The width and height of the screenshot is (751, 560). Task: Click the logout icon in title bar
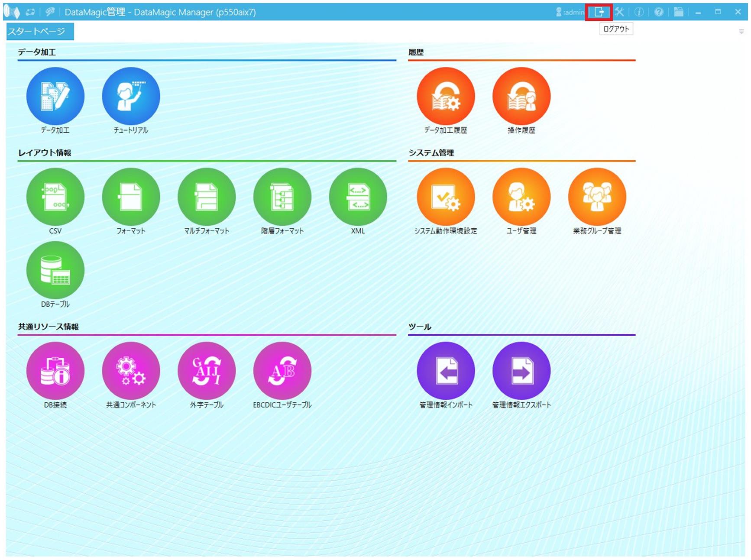[599, 12]
